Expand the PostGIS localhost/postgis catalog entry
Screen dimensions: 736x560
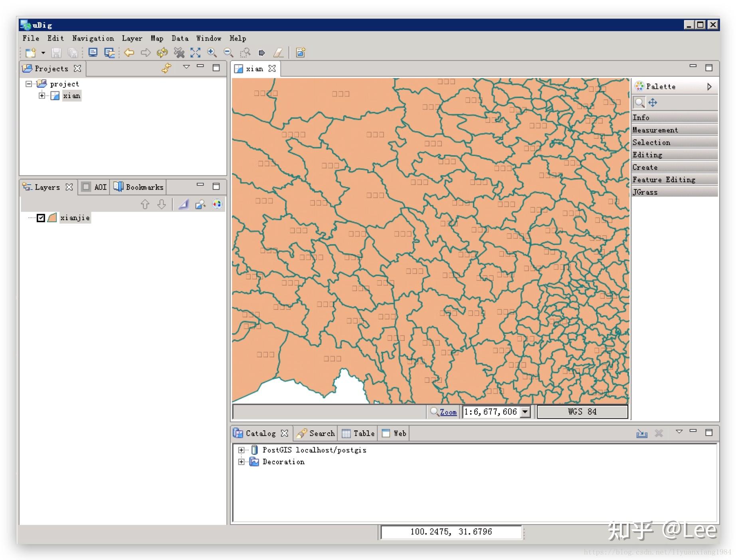pyautogui.click(x=241, y=450)
